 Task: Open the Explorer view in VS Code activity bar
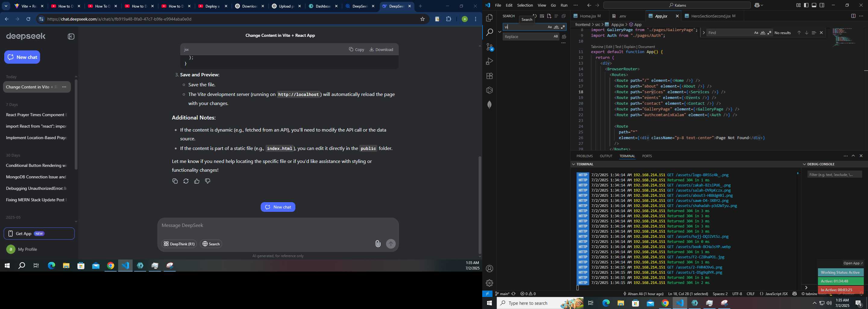489,18
